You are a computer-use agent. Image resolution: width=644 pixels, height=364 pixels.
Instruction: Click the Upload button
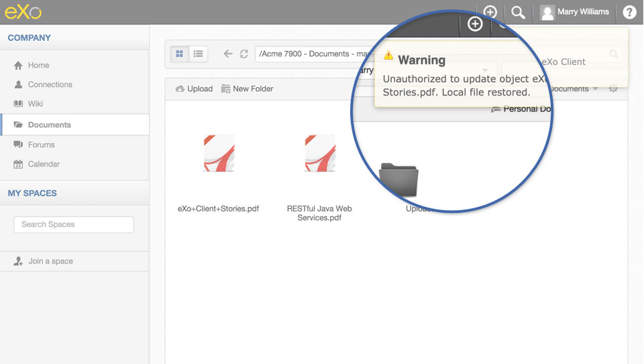point(194,89)
